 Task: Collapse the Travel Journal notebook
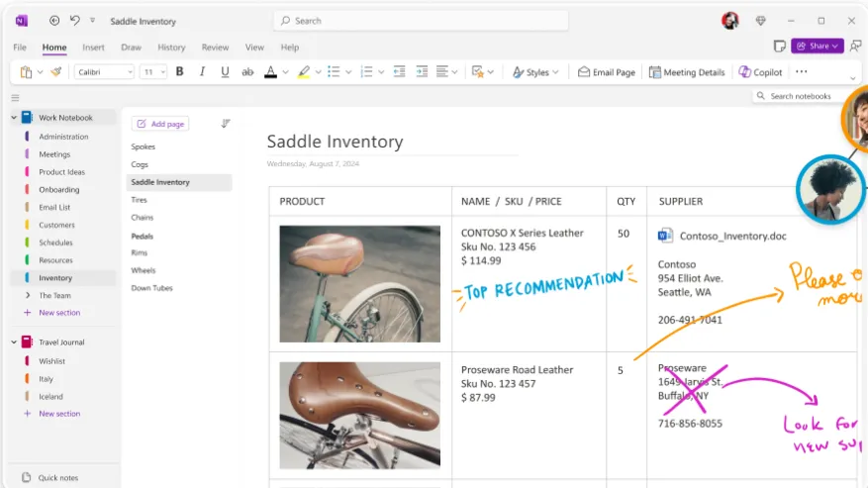pyautogui.click(x=14, y=342)
